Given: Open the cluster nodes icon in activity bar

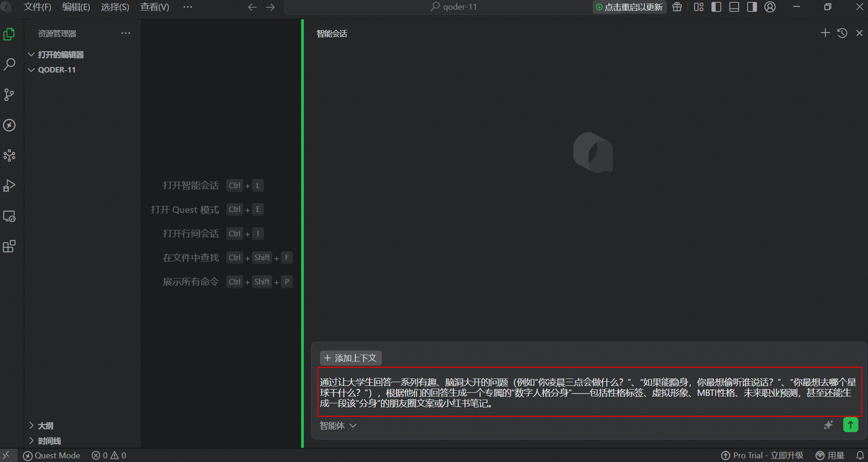Looking at the screenshot, I should point(9,156).
